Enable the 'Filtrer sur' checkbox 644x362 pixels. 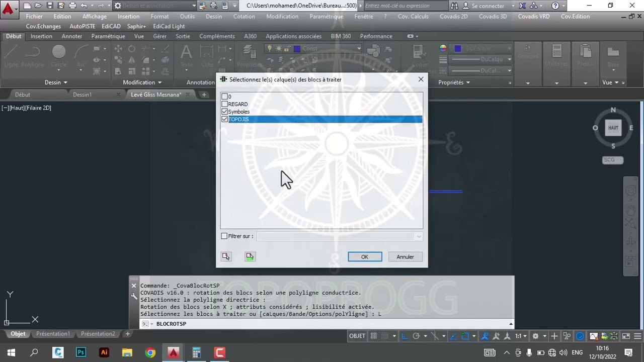click(224, 236)
